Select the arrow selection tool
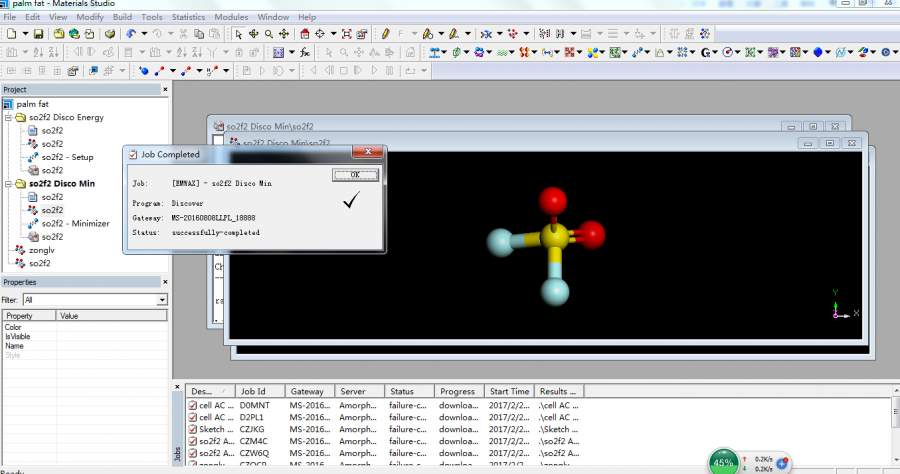Screen dimensions: 900x474 click(x=238, y=34)
